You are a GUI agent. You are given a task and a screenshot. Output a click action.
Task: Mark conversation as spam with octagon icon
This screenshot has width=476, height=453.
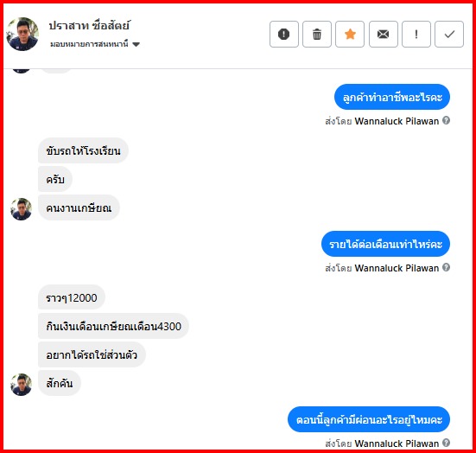point(284,34)
